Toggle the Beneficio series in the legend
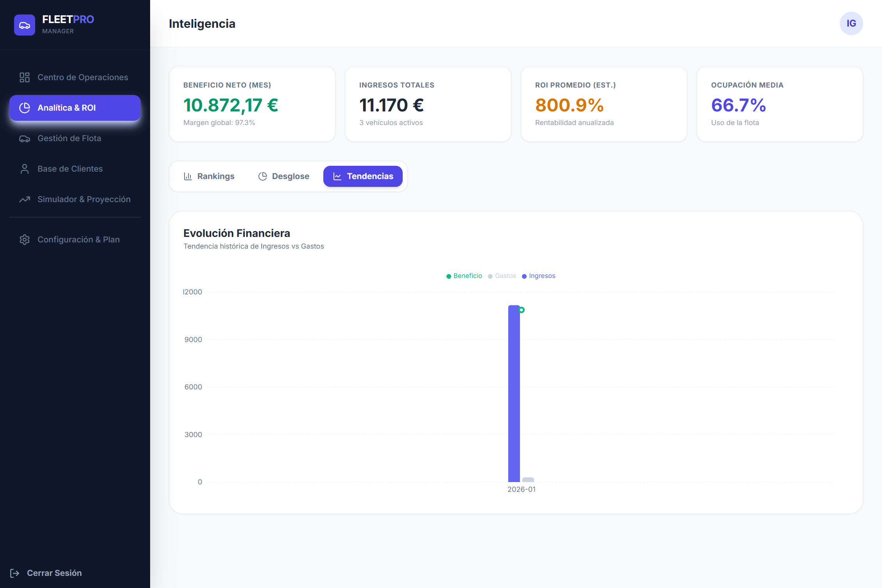882x588 pixels. pos(464,276)
